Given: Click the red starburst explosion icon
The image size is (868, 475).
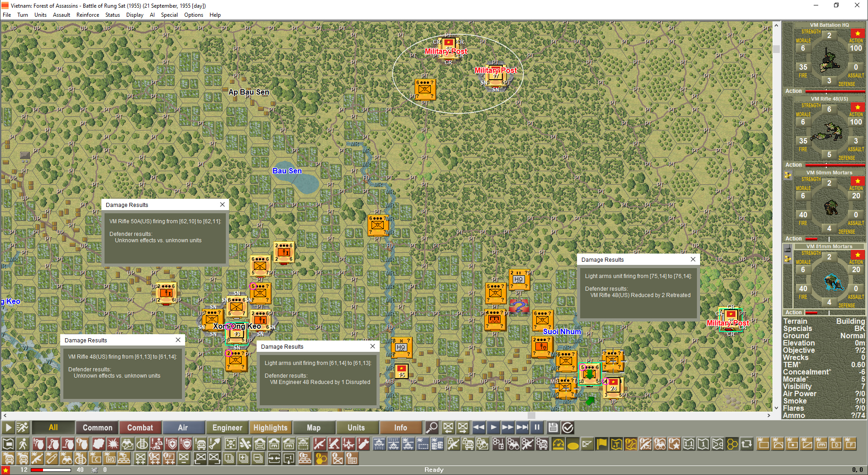Looking at the screenshot, I should 113,444.
